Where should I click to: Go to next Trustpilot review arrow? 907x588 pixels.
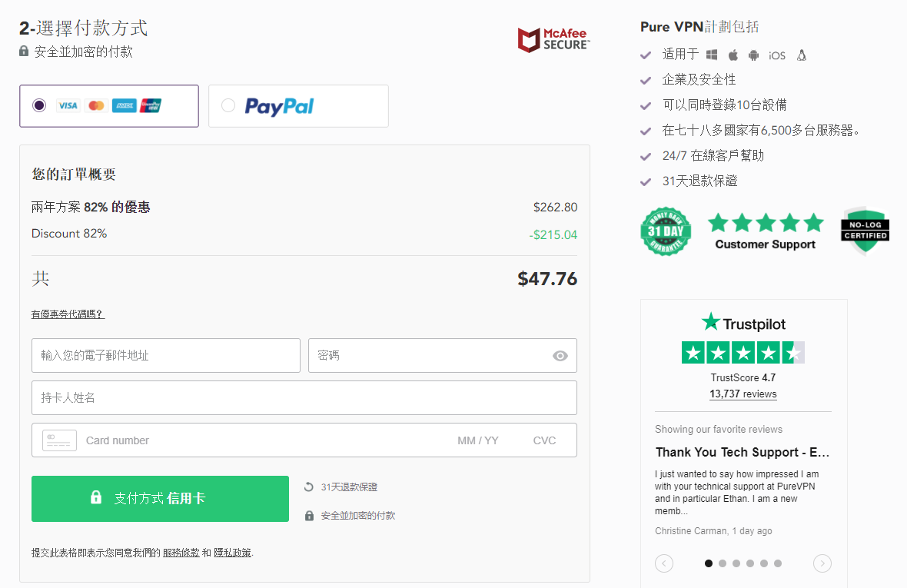pos(822,563)
